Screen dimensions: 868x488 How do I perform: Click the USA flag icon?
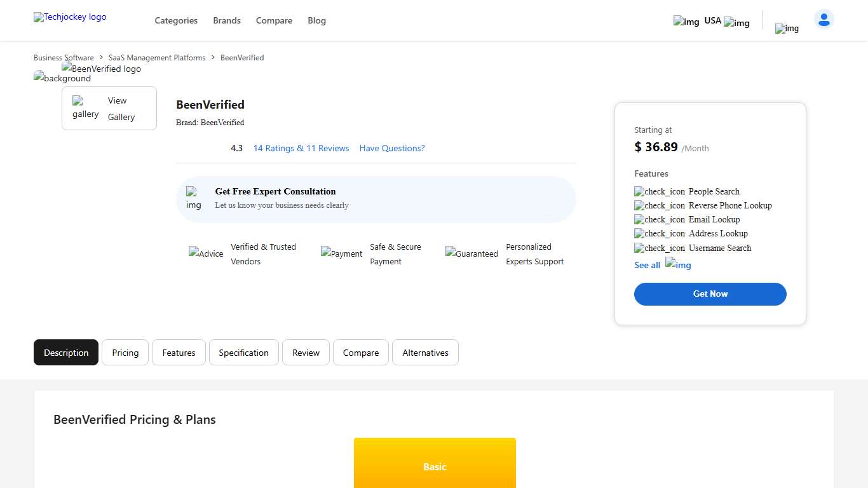pyautogui.click(x=686, y=22)
